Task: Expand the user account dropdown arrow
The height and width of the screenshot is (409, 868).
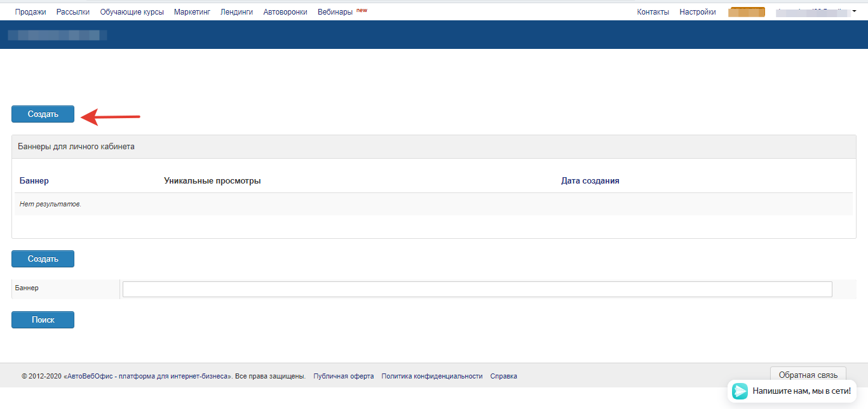Action: [x=854, y=11]
